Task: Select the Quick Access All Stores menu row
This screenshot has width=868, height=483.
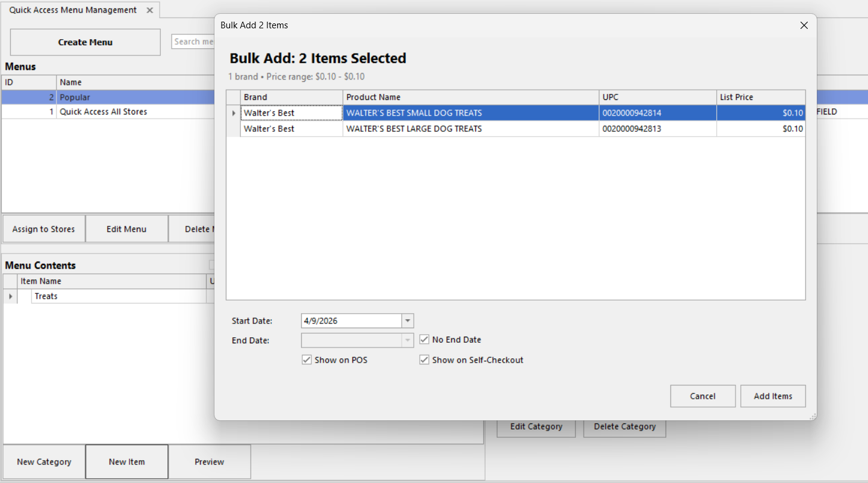Action: [x=108, y=112]
